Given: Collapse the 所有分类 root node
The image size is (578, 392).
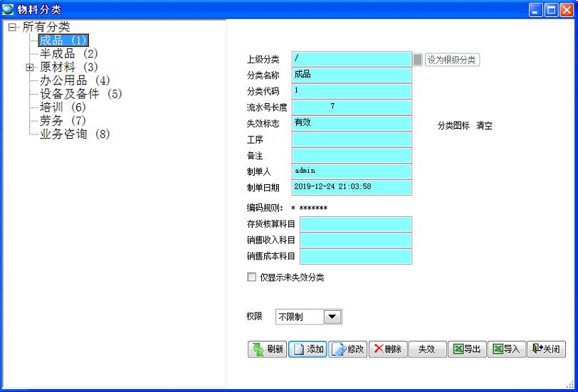Looking at the screenshot, I should tap(12, 27).
